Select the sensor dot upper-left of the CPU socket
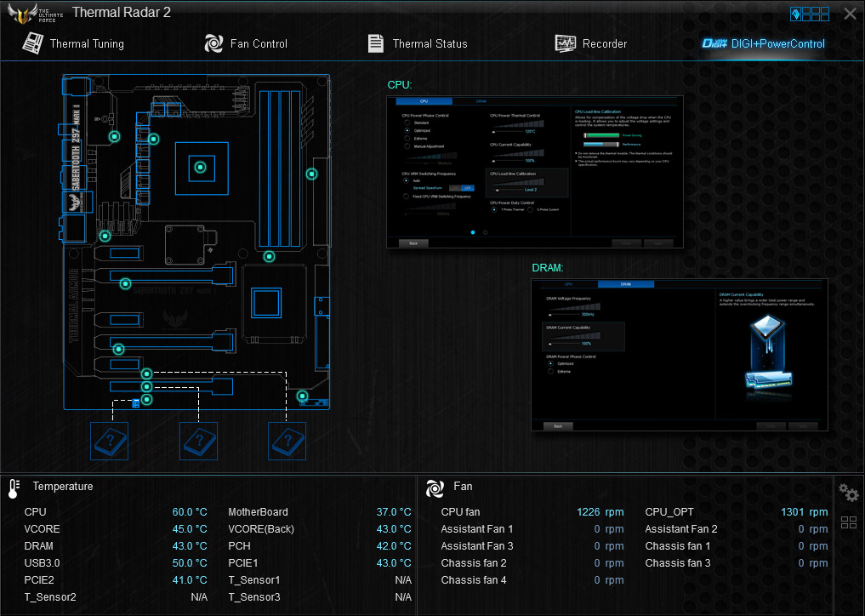 [154, 139]
